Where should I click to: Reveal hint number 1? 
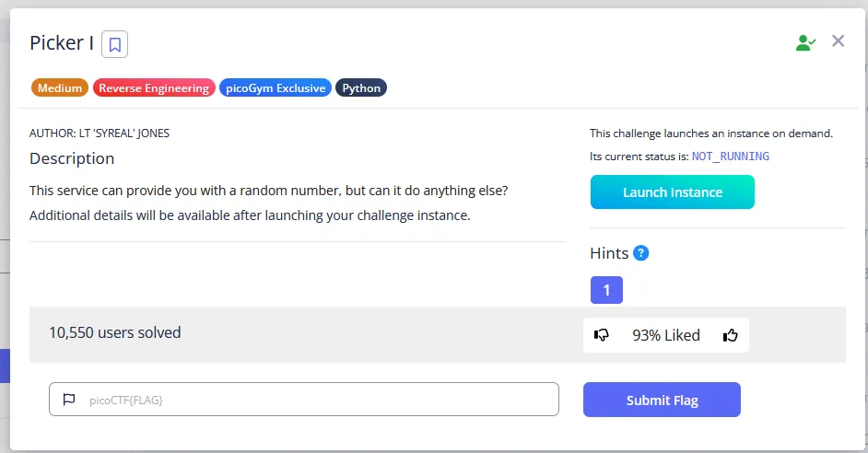coord(606,290)
